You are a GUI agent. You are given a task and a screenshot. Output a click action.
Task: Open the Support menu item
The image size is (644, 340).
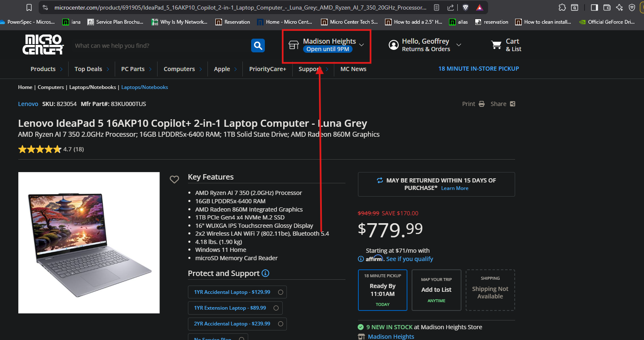point(310,69)
